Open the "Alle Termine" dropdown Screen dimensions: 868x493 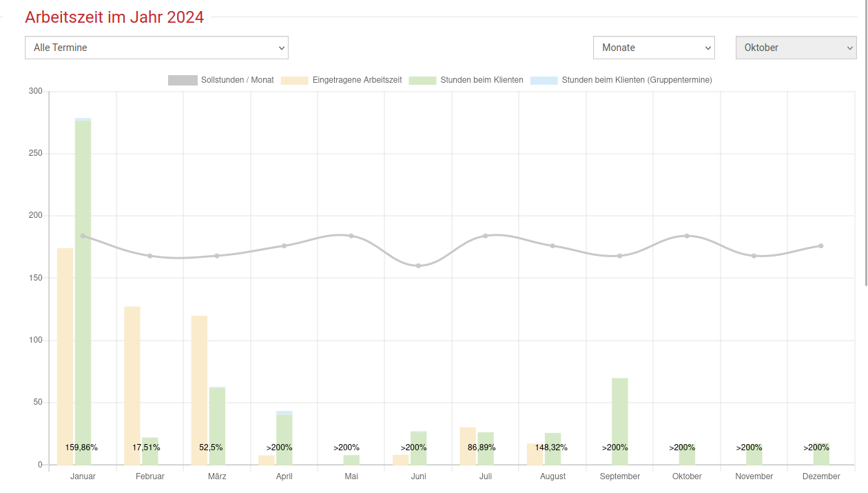click(156, 48)
